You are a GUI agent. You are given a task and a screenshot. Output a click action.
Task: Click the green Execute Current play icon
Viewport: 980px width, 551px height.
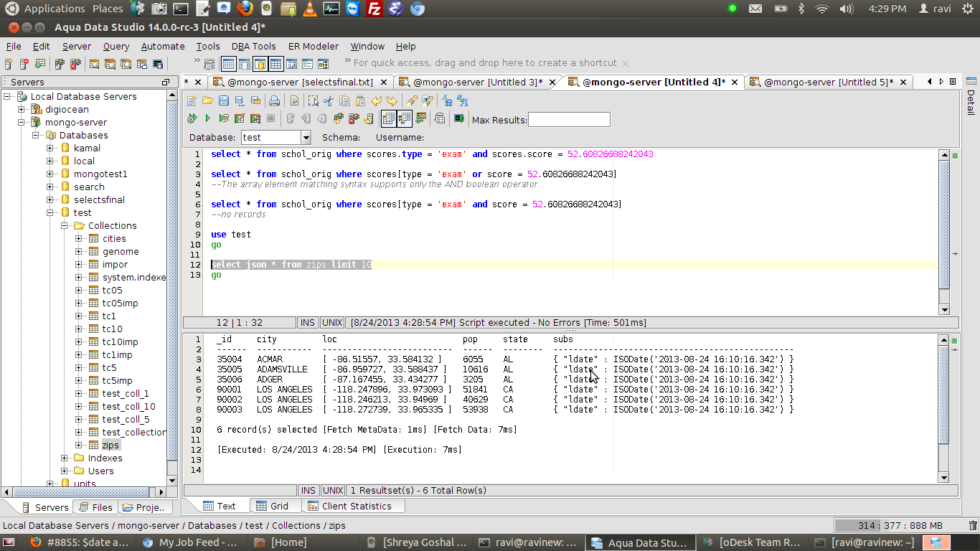208,118
